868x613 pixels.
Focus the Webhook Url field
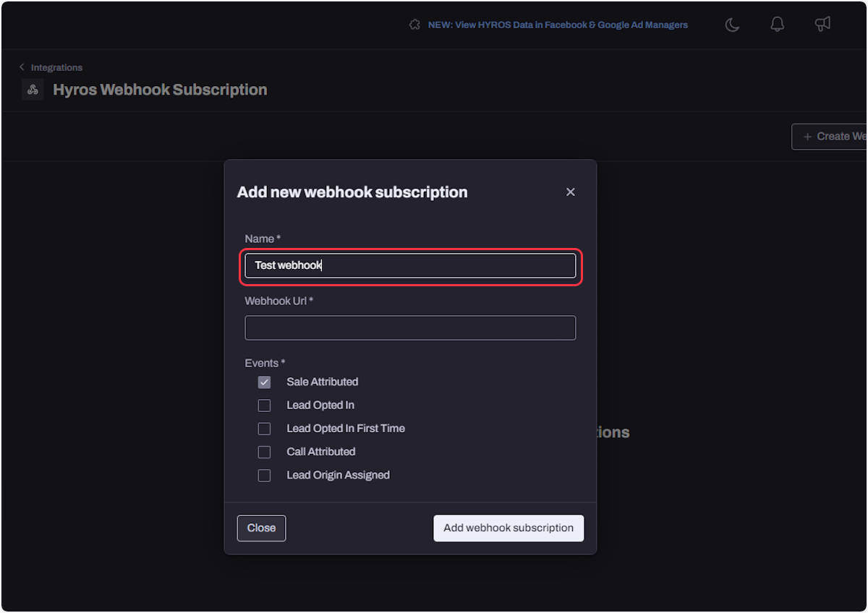[x=410, y=327]
